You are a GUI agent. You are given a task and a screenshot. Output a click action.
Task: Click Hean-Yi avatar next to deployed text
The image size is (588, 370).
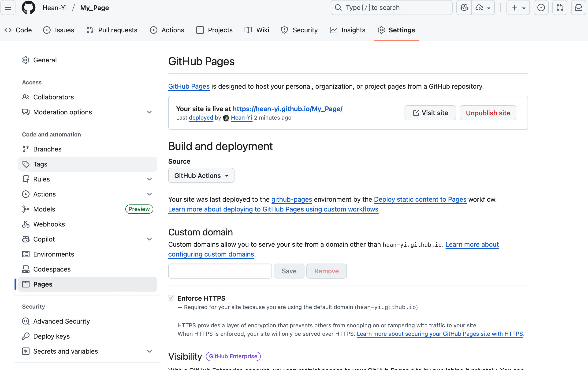tap(226, 118)
